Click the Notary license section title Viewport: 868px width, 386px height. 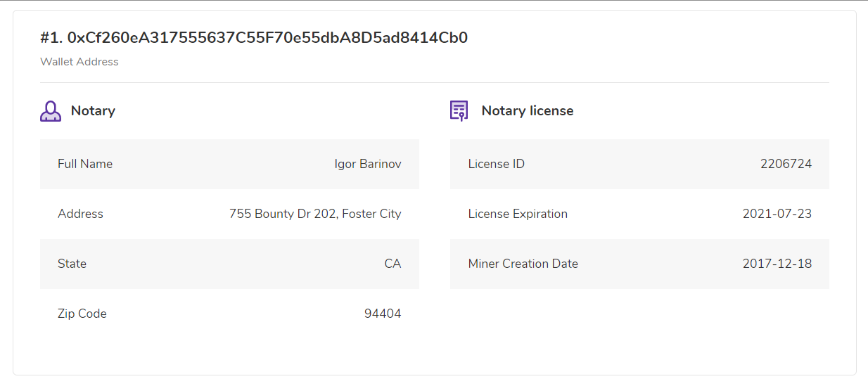tap(528, 111)
